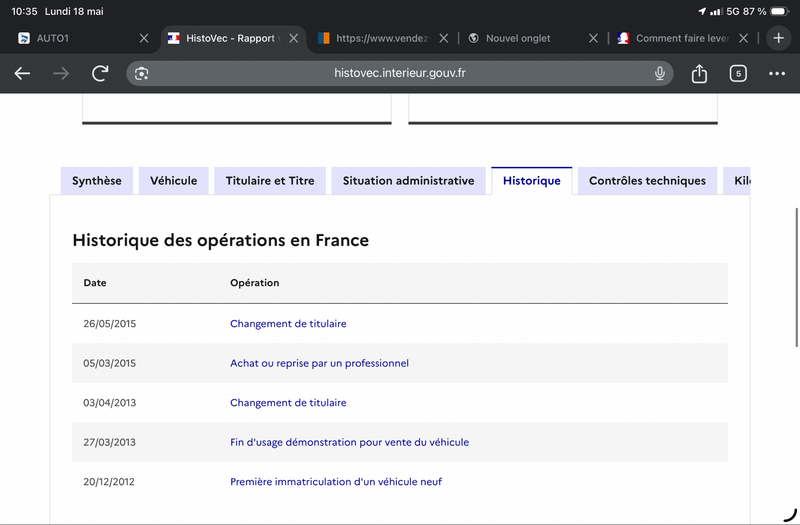Open the three-dot browser menu
This screenshot has height=525, width=800.
coord(777,73)
